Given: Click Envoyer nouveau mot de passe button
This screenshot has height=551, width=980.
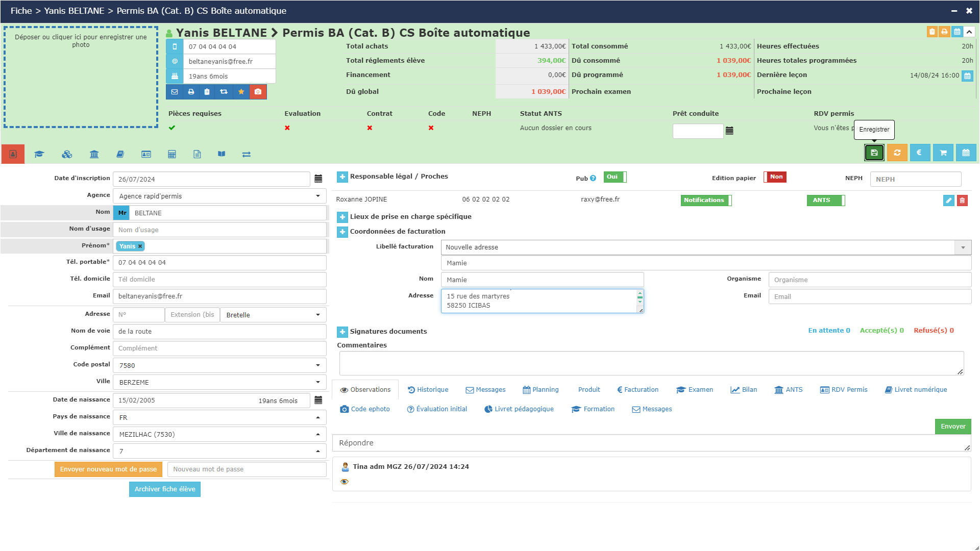Looking at the screenshot, I should coord(108,469).
